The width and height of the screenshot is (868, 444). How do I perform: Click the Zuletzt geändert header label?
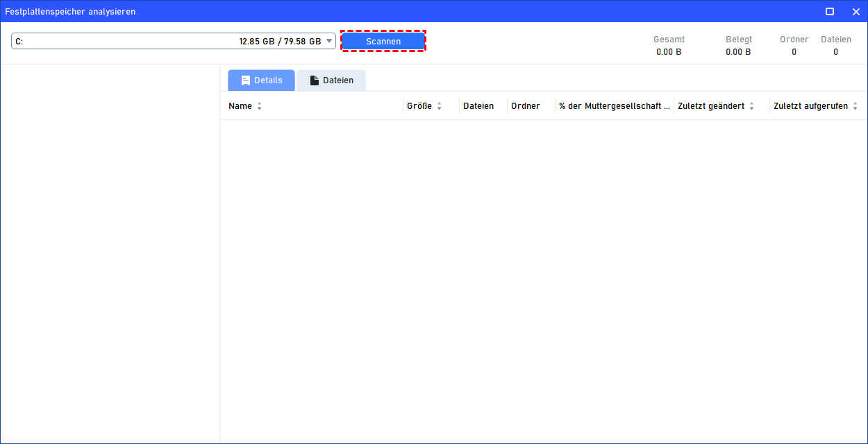pyautogui.click(x=711, y=106)
